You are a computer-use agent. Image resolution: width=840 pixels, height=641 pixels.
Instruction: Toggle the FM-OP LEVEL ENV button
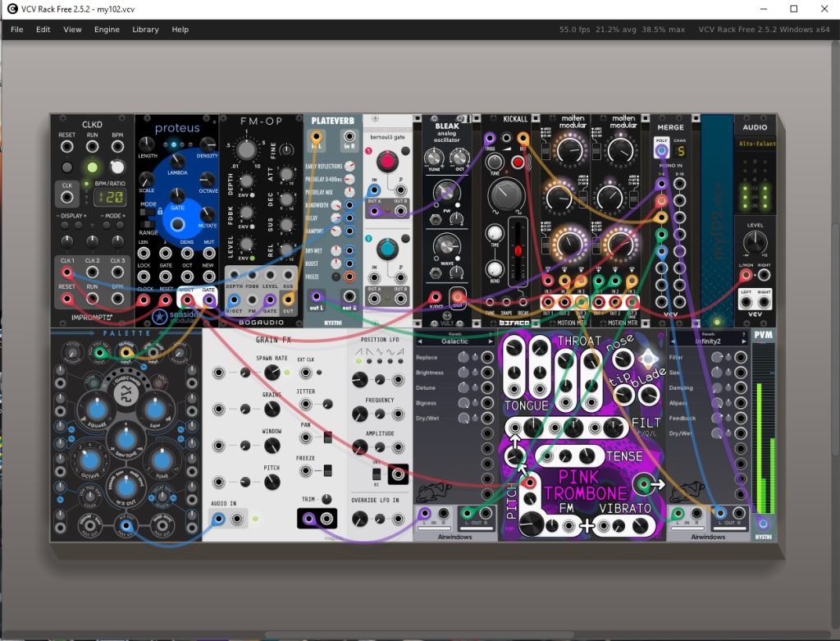click(253, 259)
